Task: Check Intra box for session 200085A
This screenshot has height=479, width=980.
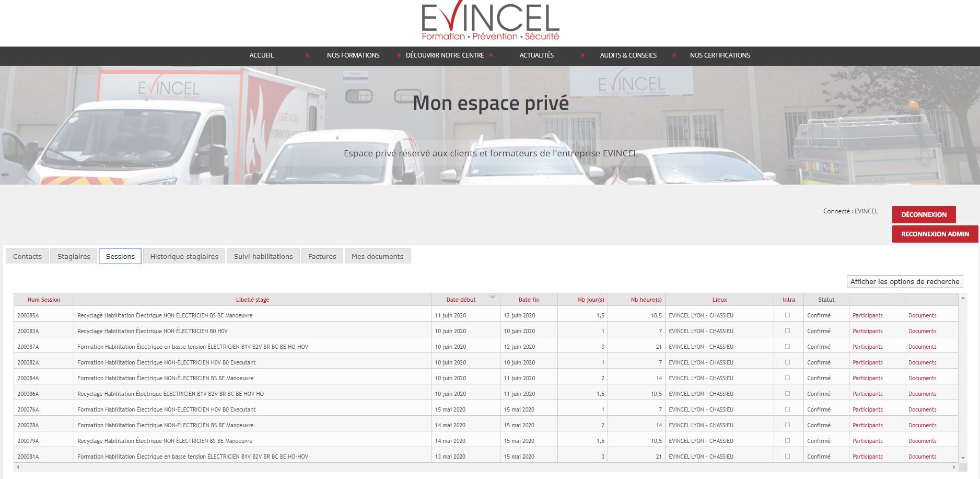Action: 788,315
